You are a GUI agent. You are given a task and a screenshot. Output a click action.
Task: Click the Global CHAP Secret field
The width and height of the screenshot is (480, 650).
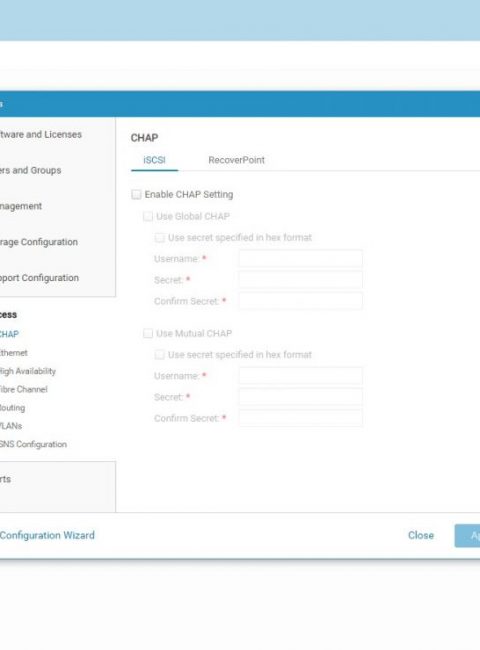[x=301, y=280]
